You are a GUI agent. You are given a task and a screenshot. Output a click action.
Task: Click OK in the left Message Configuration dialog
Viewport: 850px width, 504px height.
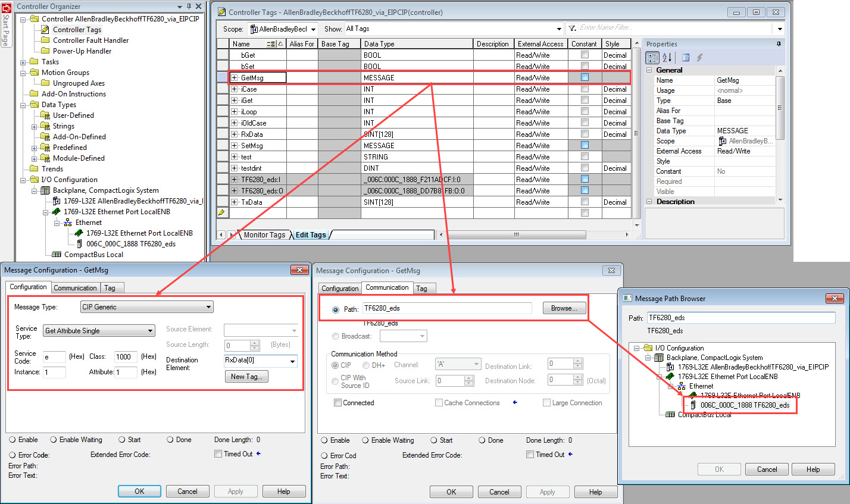coord(139,492)
